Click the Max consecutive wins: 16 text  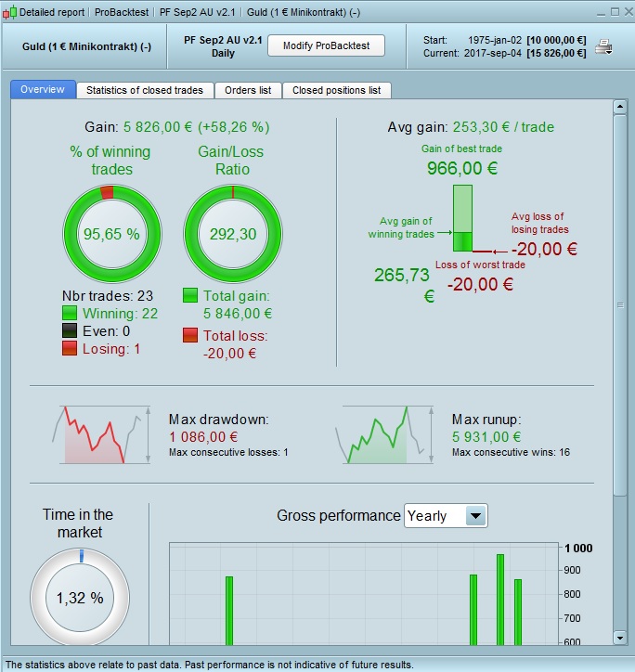511,452
